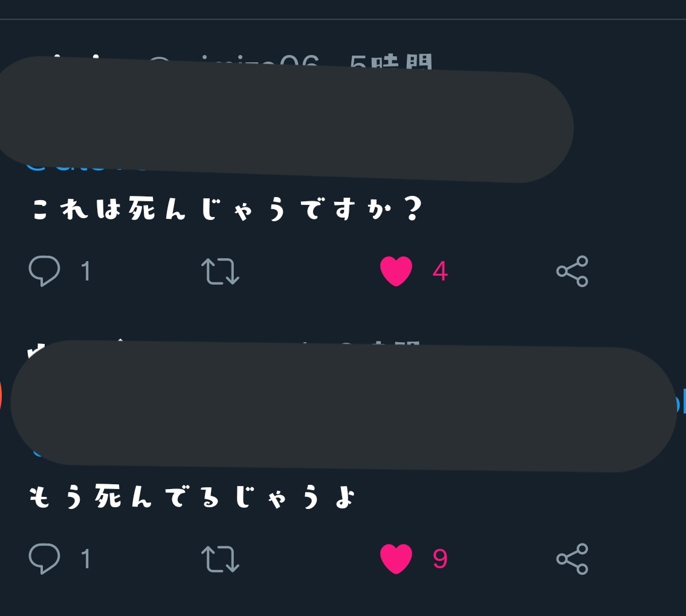This screenshot has height=616, width=686.
Task: Open the orange avatar beside second tweet
Action: tap(1, 396)
